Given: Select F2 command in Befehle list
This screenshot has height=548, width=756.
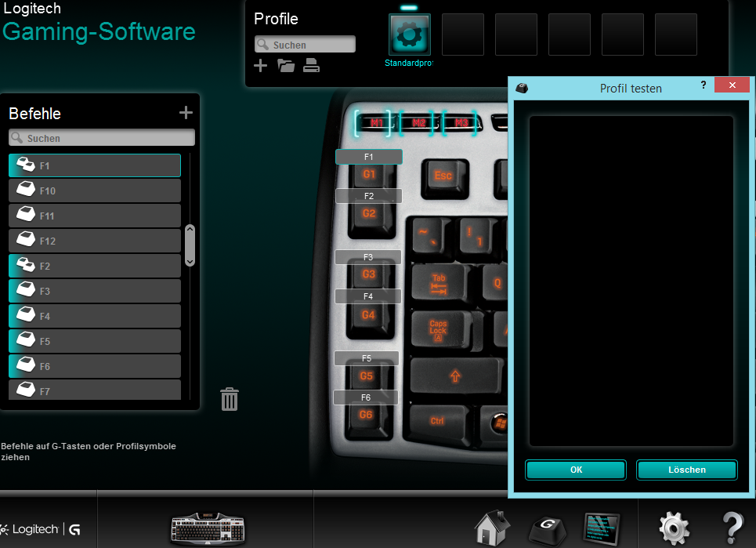Looking at the screenshot, I should pyautogui.click(x=95, y=266).
